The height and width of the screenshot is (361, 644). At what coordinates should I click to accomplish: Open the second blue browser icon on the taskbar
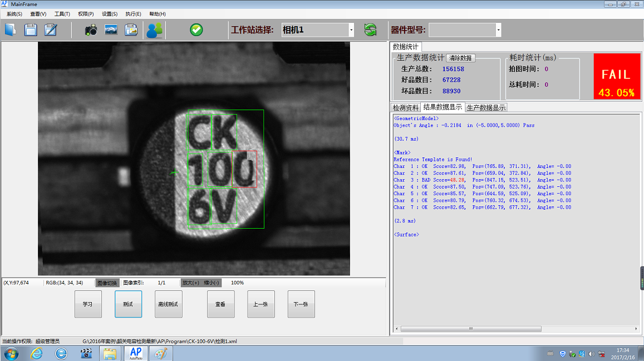click(x=61, y=353)
